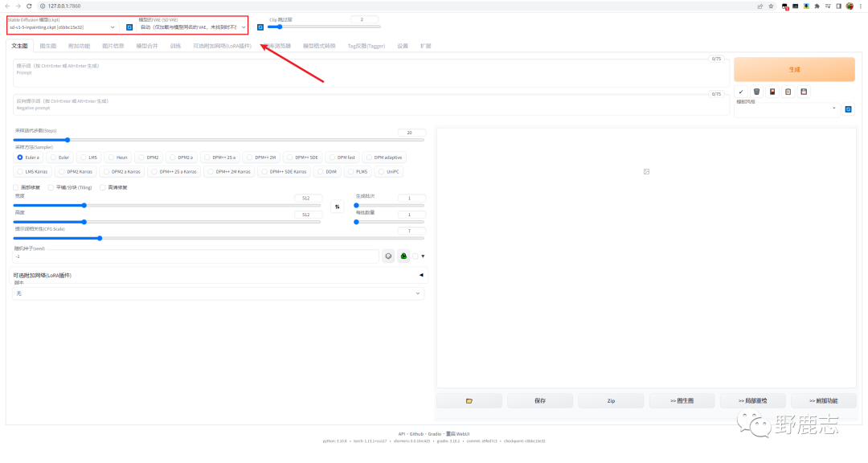Bookmark page with the star icon
The width and height of the screenshot is (868, 463).
[771, 6]
